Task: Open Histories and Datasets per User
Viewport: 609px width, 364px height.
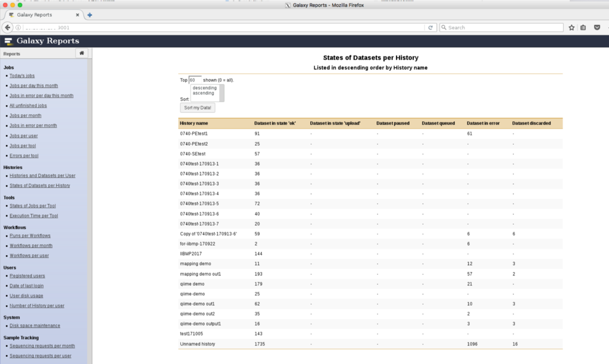Action: pos(42,176)
